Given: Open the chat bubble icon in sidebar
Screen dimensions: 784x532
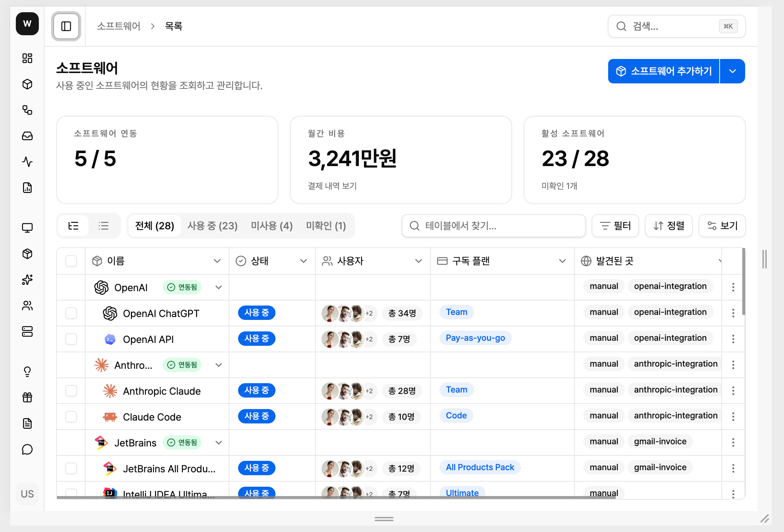Looking at the screenshot, I should pyautogui.click(x=27, y=449).
